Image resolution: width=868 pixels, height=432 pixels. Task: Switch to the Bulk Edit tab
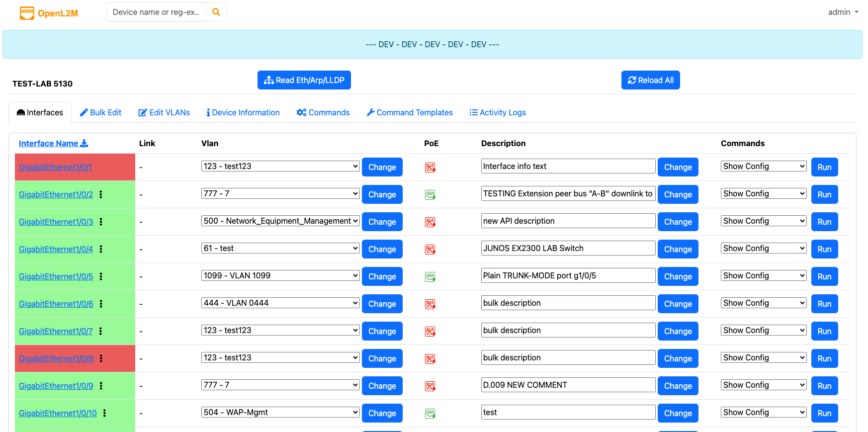point(101,112)
